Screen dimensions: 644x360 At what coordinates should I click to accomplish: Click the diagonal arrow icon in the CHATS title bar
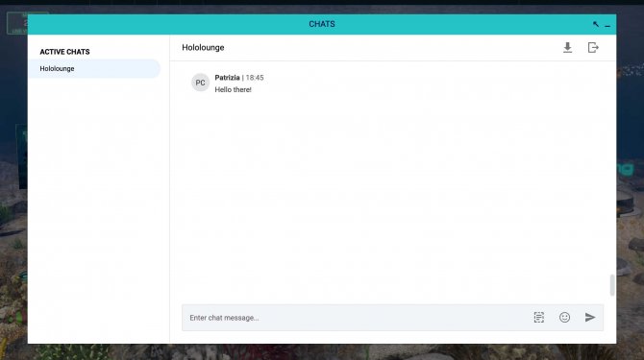[x=596, y=24]
